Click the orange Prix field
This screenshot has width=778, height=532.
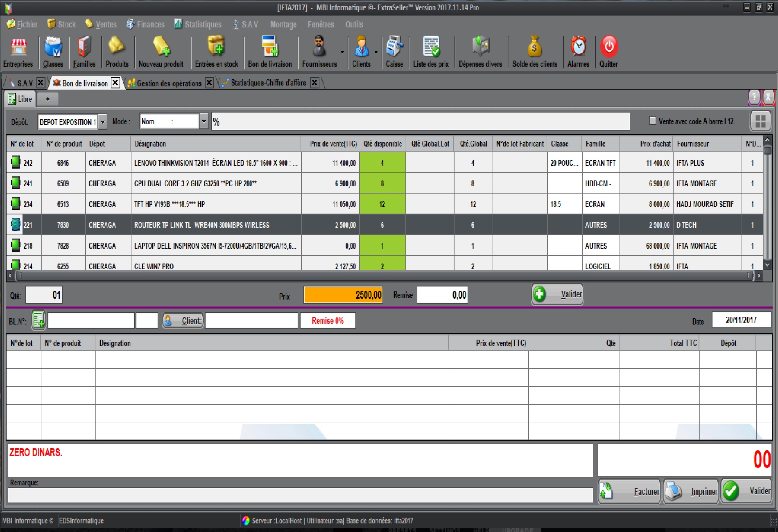pyautogui.click(x=343, y=295)
